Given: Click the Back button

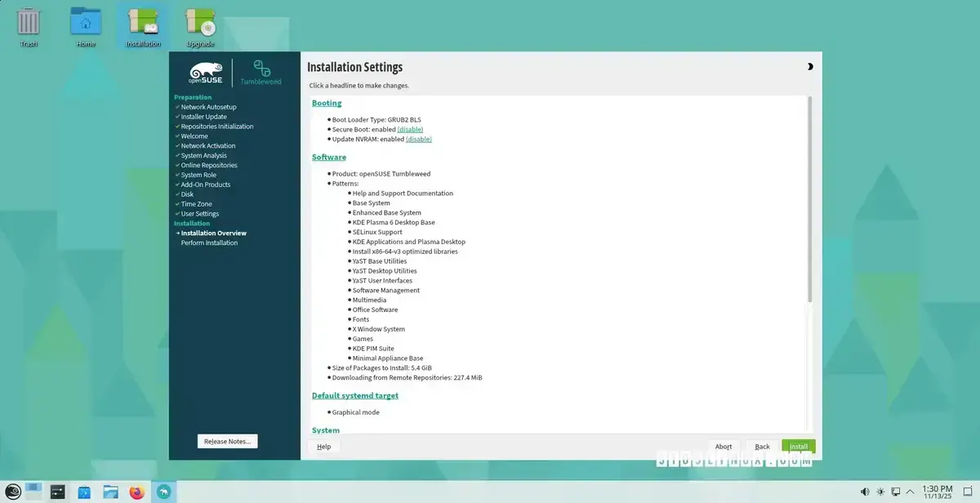Looking at the screenshot, I should click(762, 447).
